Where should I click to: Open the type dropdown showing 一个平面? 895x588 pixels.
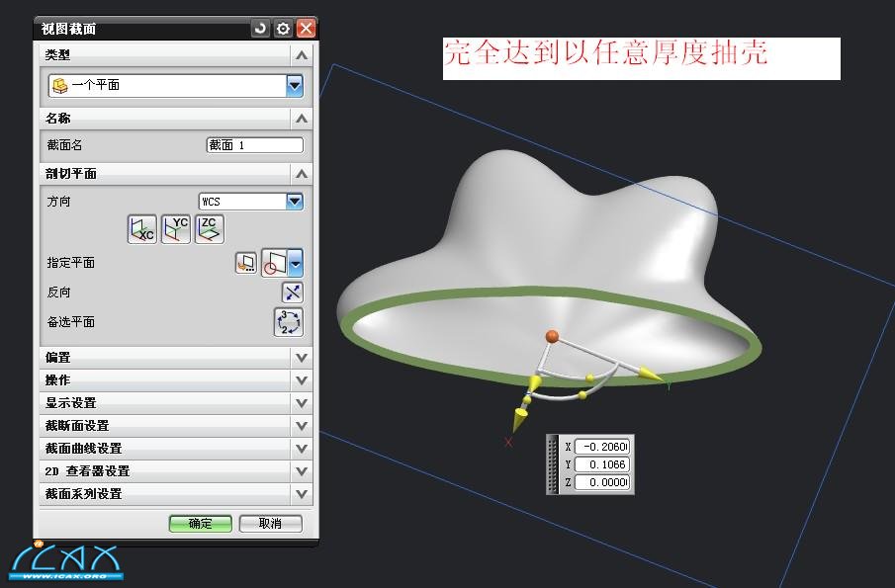(x=294, y=86)
